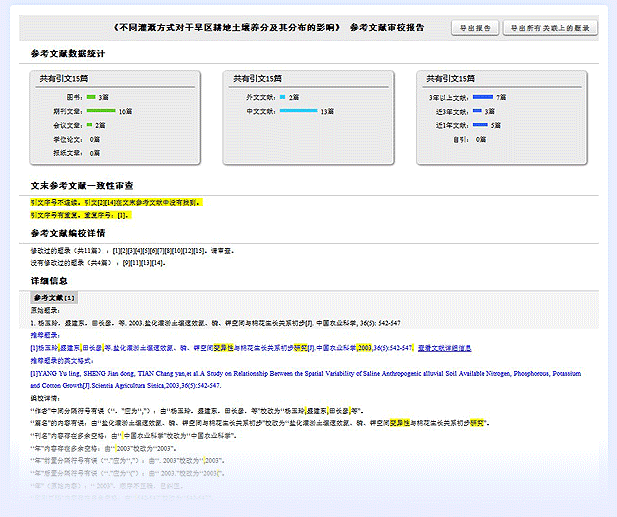This screenshot has width=617, height=517.
Task: Click the blue English format label line
Action: tap(62, 361)
